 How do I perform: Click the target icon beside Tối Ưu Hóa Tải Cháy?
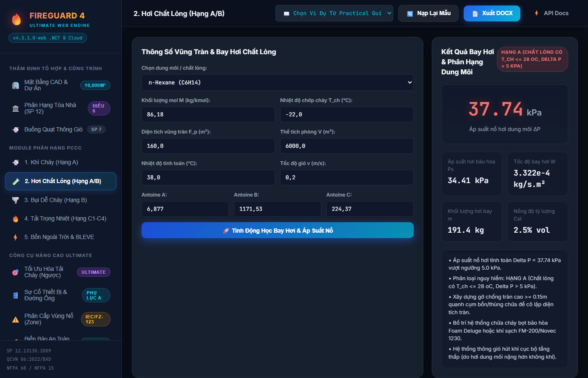pyautogui.click(x=16, y=272)
